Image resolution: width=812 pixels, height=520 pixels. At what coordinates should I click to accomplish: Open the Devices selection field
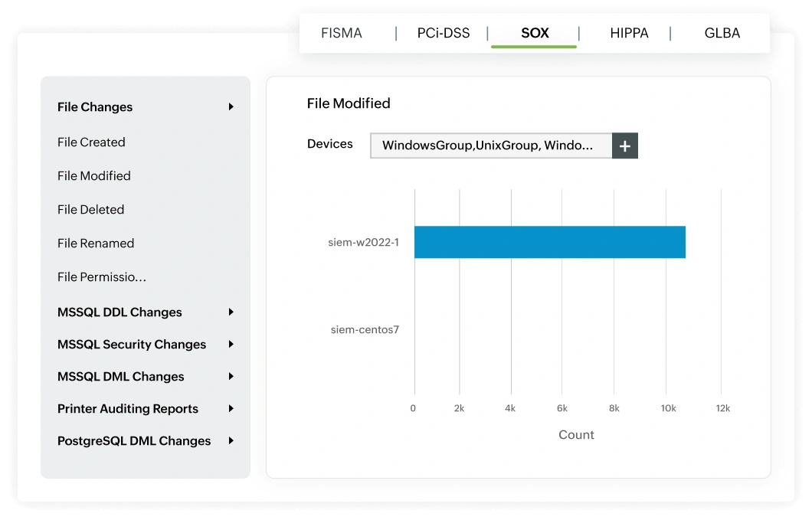click(489, 146)
